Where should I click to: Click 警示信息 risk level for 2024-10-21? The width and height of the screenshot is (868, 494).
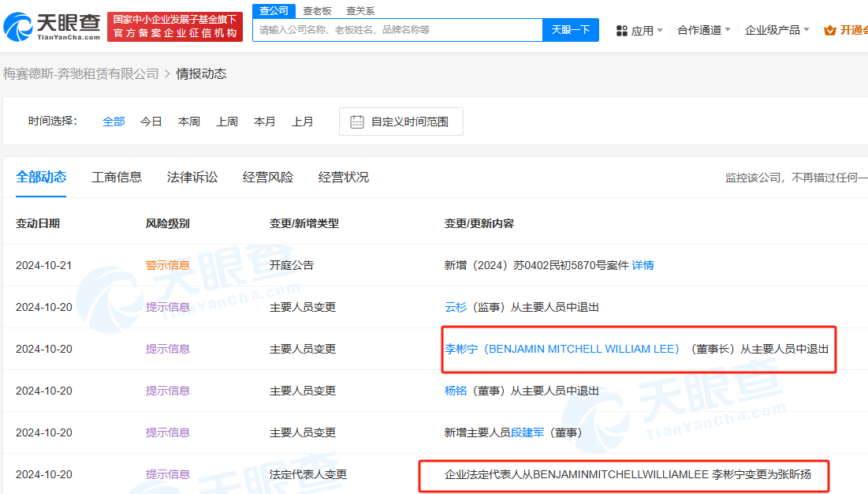(x=168, y=265)
